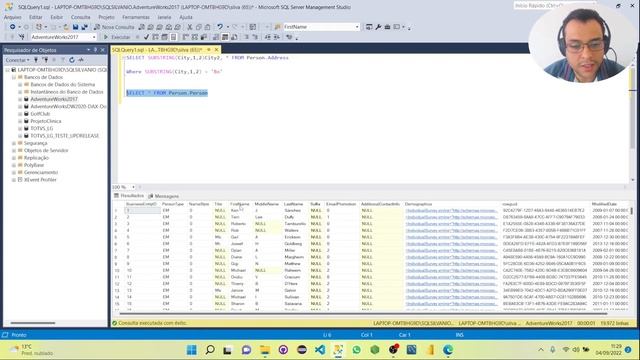Click Disconnect plug icon in Object Explorer
Viewport: 640px width, 360px height.
point(45,60)
